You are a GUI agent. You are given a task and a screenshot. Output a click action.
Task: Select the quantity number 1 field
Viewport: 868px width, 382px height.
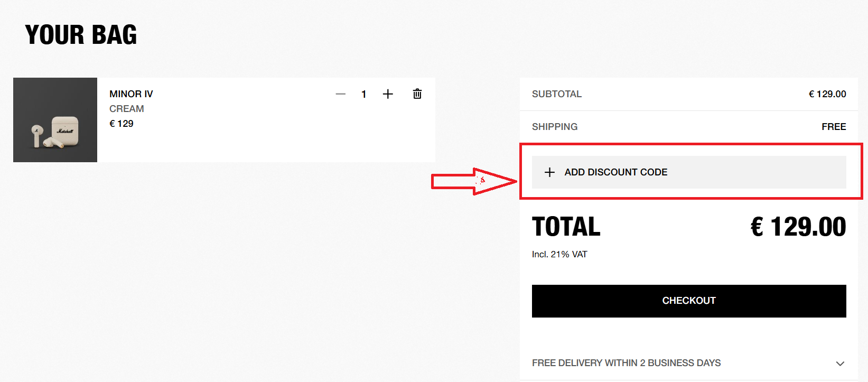[x=364, y=94]
